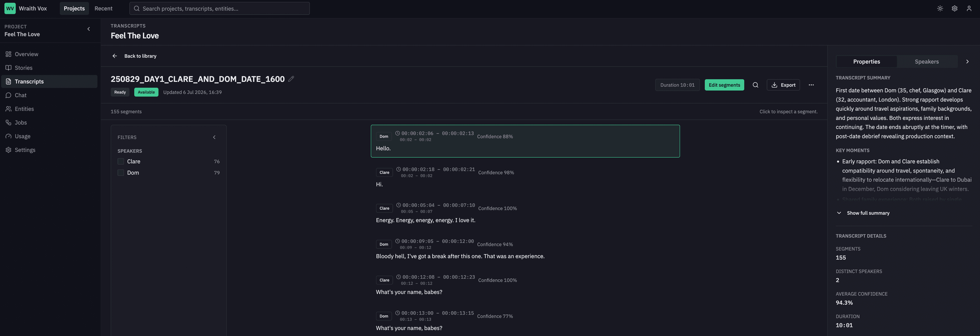
Task: Search within transcript using magnifier icon
Action: point(755,85)
